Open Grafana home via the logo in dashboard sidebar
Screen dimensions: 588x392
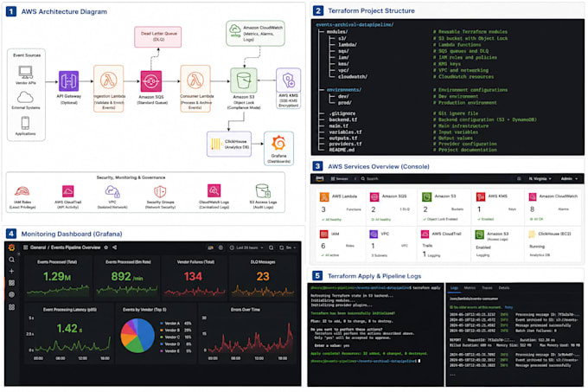(11, 247)
